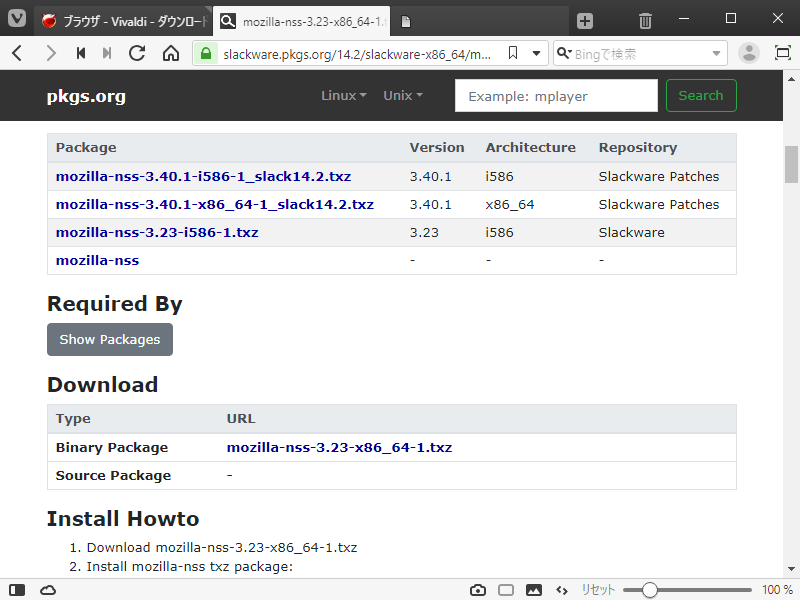Open mozilla-nss-3.40.1-x86_64-1_slack14.2.txz link

(x=215, y=205)
